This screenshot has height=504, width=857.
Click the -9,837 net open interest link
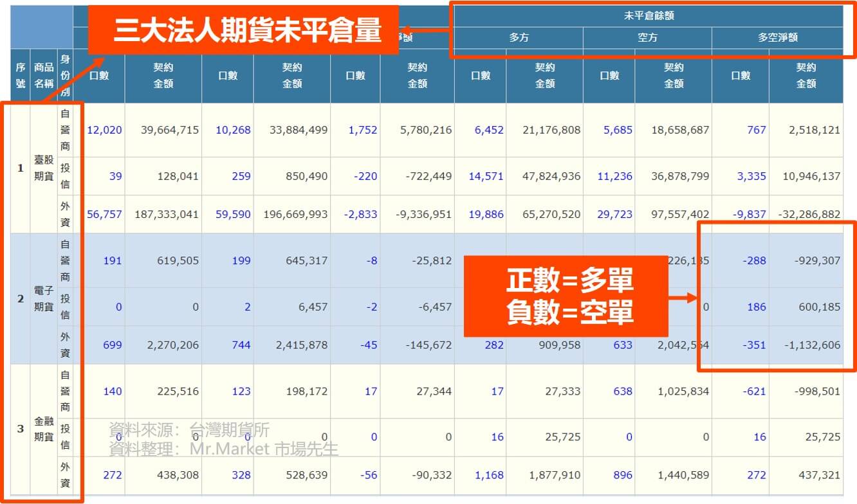point(749,215)
